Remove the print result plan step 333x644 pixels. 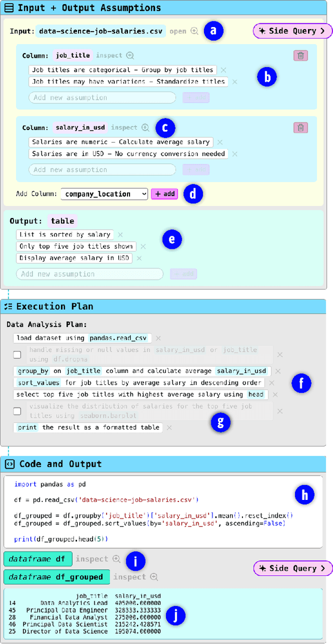pos(169,428)
